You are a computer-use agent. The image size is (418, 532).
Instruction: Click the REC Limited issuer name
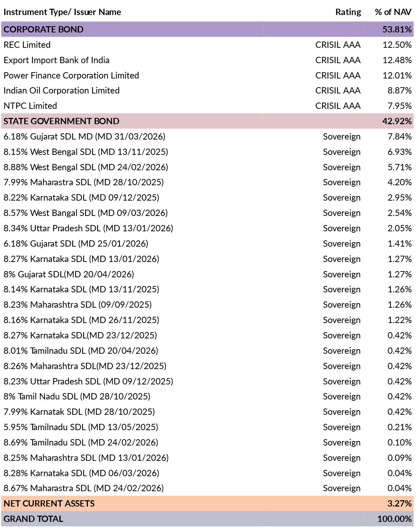[27, 45]
